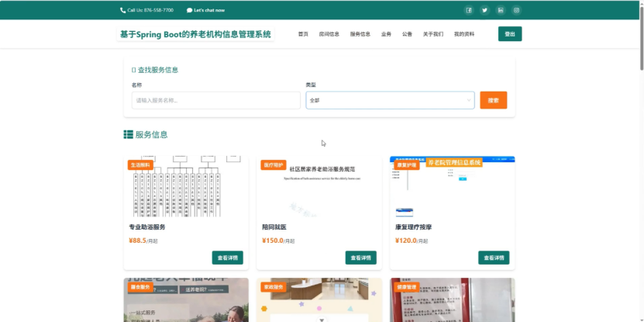Open 业务 navigation item
This screenshot has width=644, height=322.
point(386,34)
